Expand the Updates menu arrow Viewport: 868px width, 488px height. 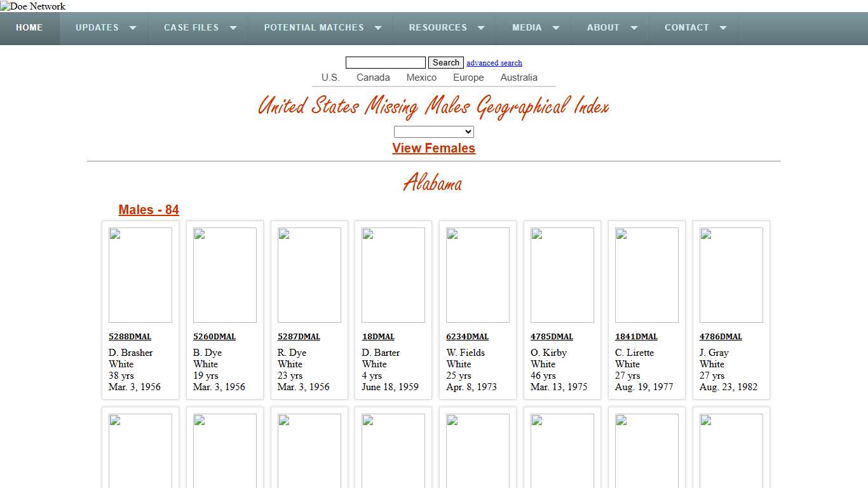click(133, 28)
